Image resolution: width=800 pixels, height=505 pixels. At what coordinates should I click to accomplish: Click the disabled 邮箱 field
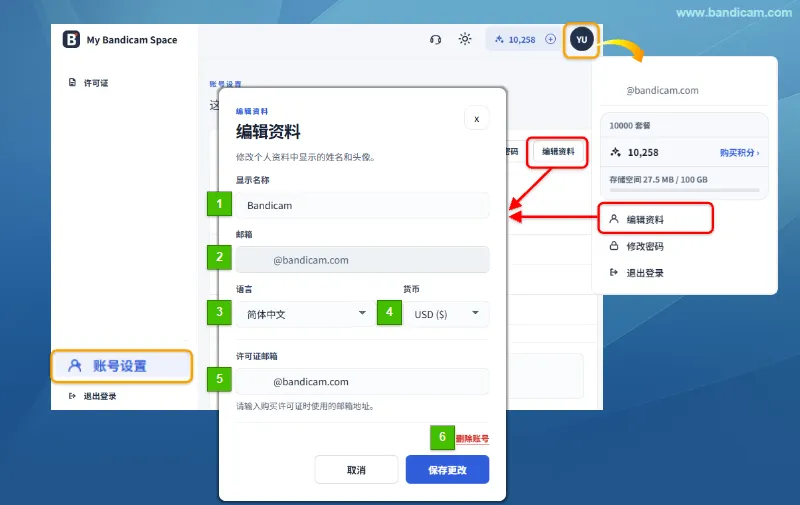pos(362,260)
